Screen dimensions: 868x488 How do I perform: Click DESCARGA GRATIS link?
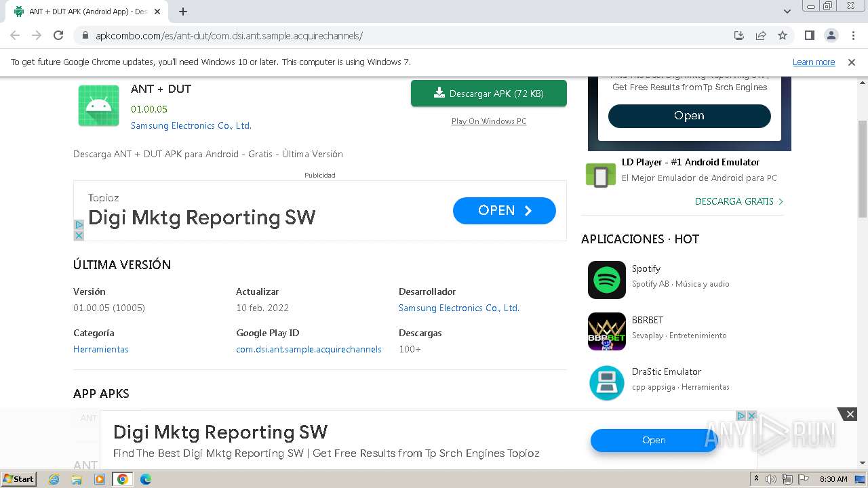tap(739, 201)
